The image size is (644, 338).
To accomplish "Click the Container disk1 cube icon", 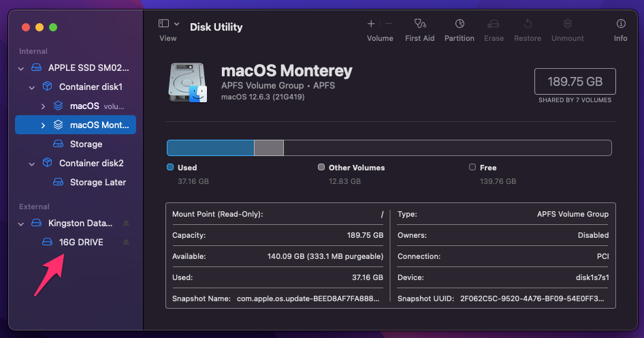I will pyautogui.click(x=47, y=87).
